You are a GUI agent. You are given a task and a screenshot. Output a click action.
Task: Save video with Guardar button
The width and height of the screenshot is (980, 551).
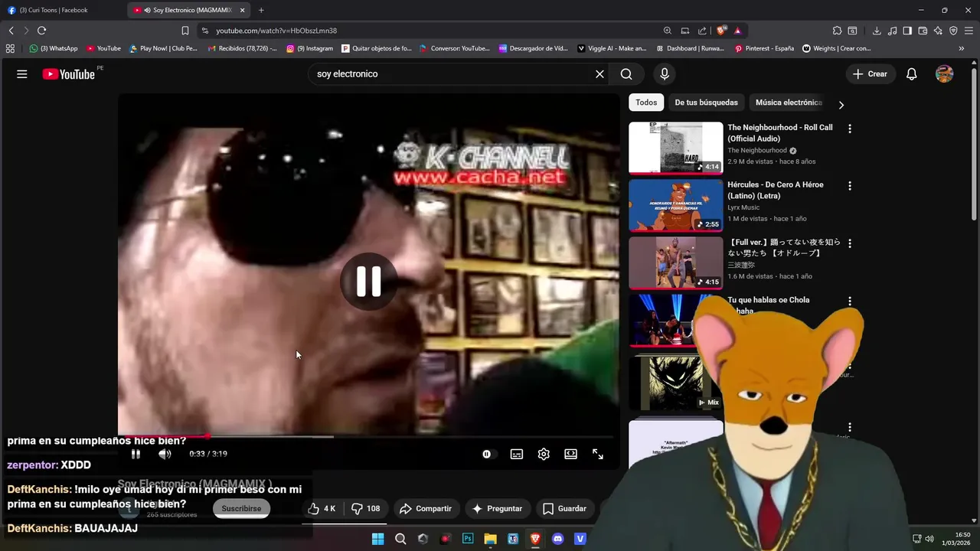tap(564, 509)
